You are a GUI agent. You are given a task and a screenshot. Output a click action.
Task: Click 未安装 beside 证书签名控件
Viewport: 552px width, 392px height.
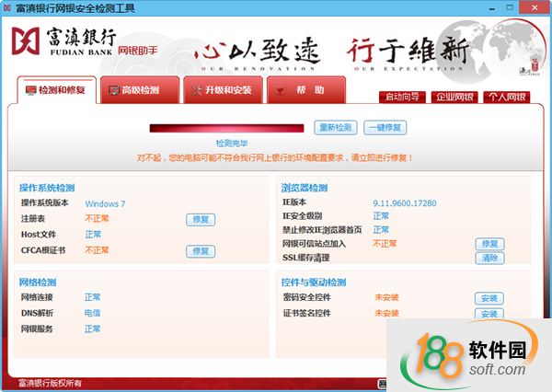[x=386, y=313]
